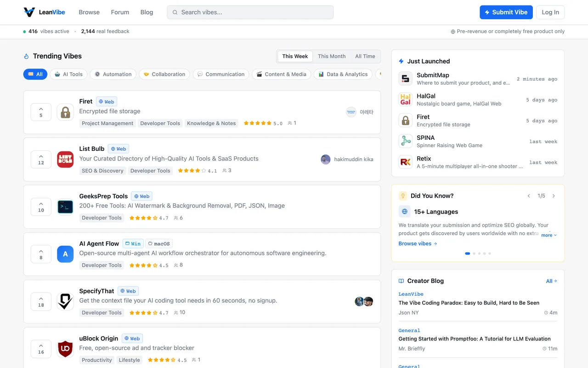Upvote List Bulb with 12 votes
The height and width of the screenshot is (368, 588).
41,160
